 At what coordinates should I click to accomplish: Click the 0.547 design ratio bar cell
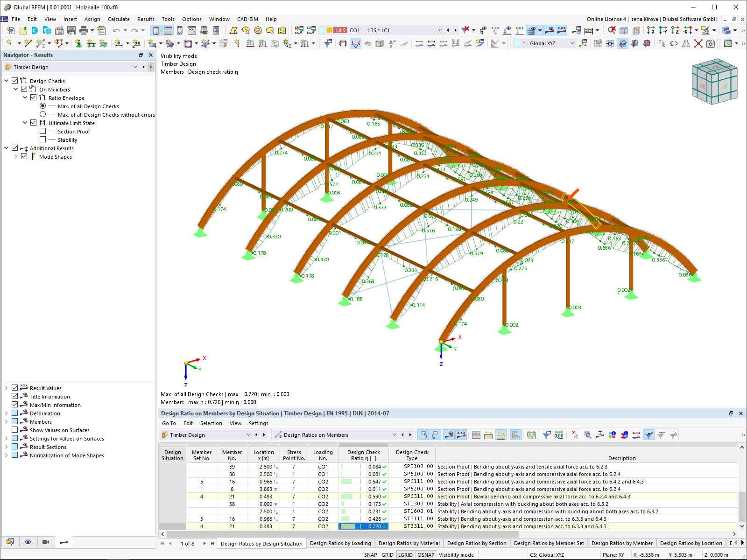[x=363, y=482]
